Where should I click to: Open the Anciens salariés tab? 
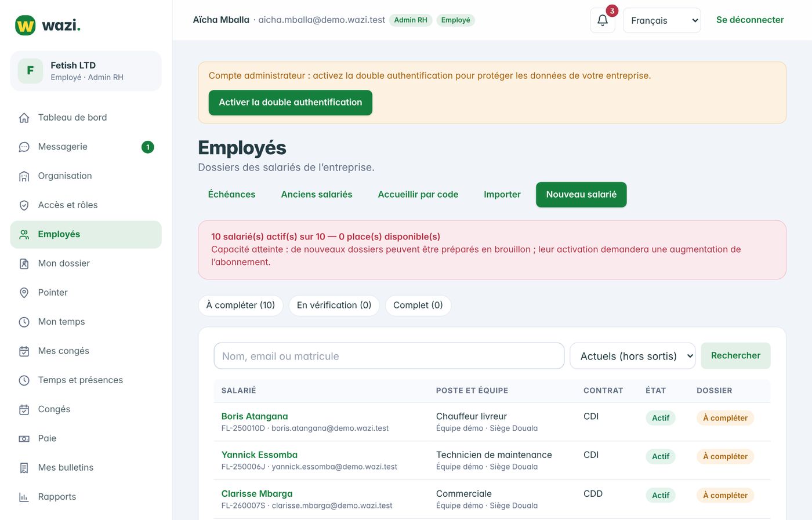317,194
